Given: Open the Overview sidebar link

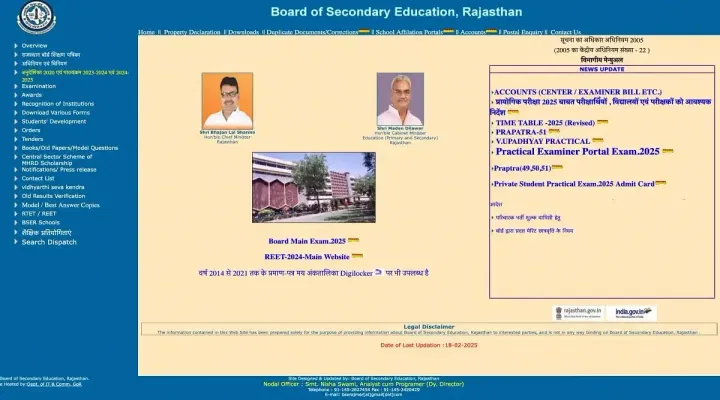Looking at the screenshot, I should (34, 46).
